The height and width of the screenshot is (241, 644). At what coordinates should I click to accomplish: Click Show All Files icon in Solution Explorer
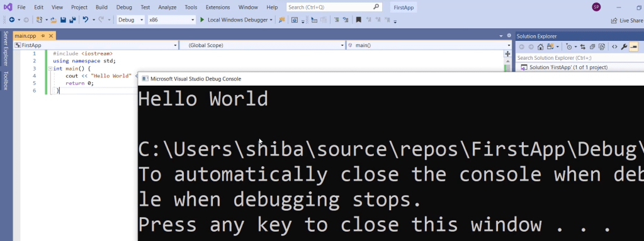tap(602, 47)
